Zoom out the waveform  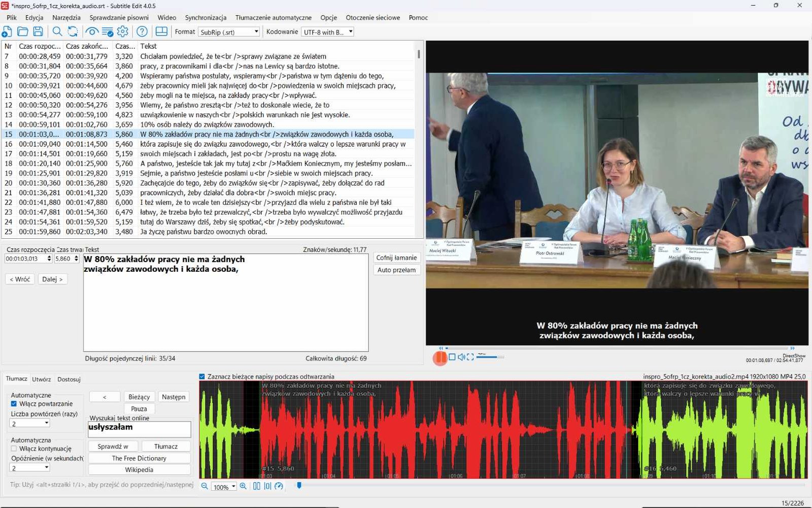click(x=205, y=486)
